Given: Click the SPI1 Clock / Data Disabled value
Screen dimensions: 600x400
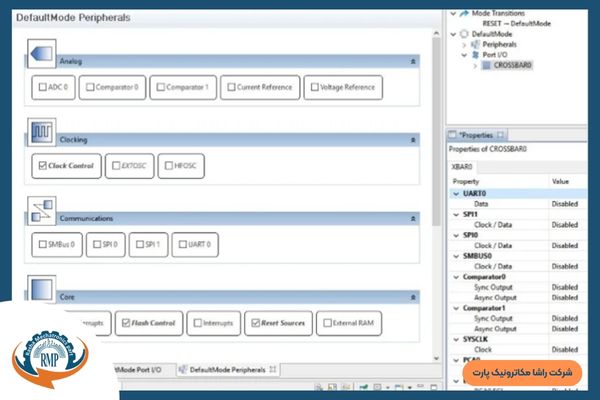Looking at the screenshot, I should tap(565, 225).
